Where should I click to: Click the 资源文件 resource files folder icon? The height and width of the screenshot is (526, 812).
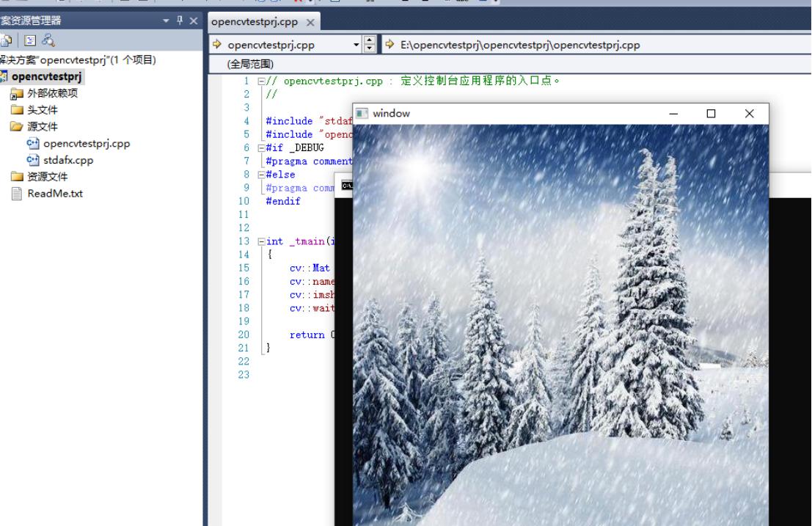coord(17,177)
